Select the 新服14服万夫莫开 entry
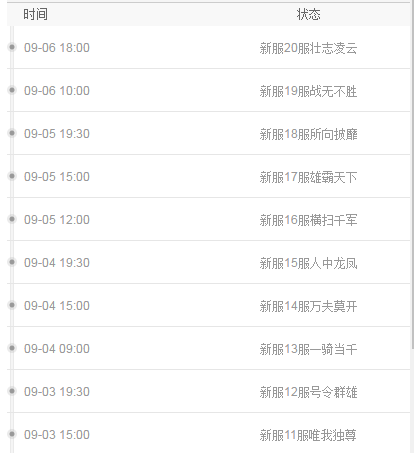This screenshot has width=414, height=468. 308,306
